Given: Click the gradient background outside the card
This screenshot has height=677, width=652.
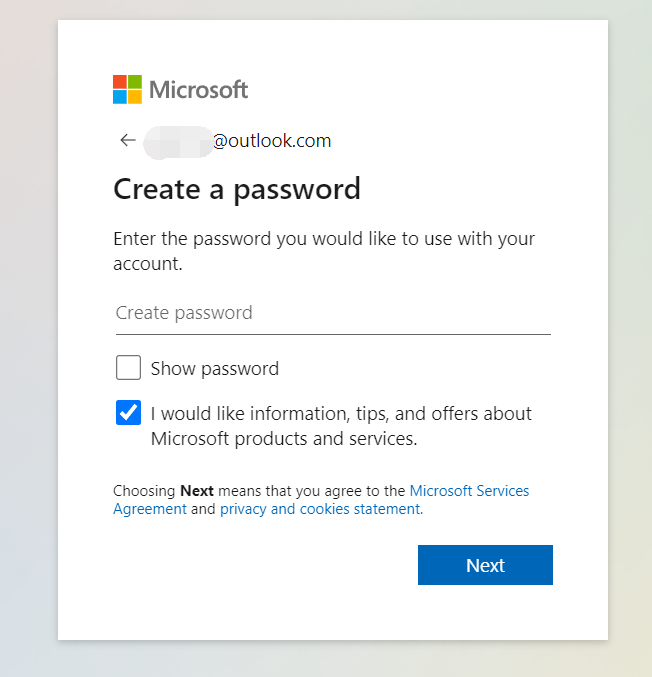Looking at the screenshot, I should [x=28, y=337].
